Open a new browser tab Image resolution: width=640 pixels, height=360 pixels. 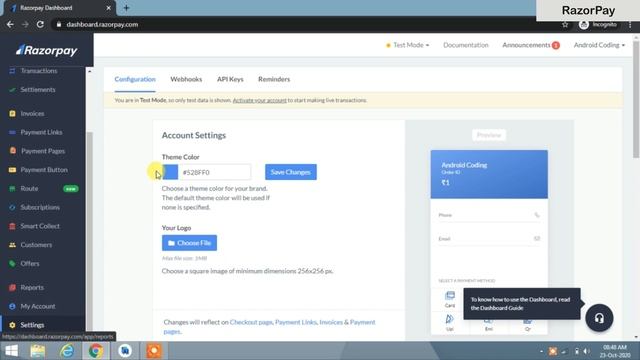[x=126, y=8]
